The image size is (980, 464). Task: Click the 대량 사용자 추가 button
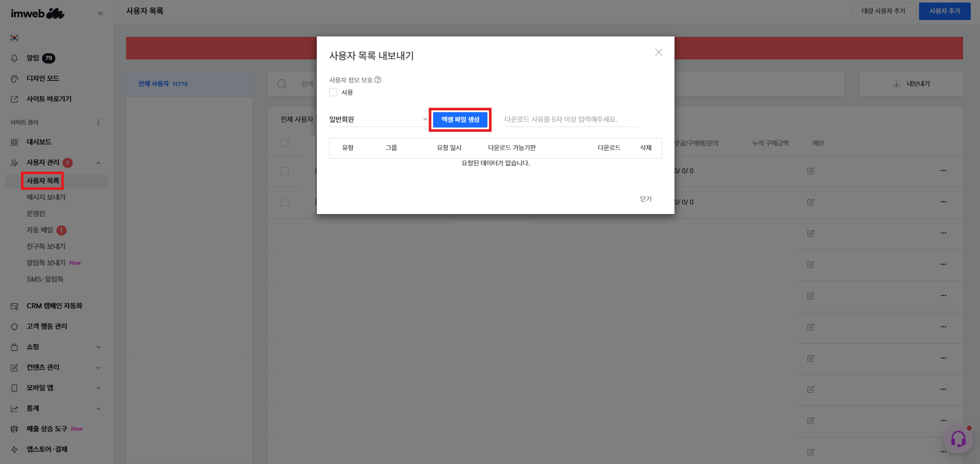(x=884, y=11)
